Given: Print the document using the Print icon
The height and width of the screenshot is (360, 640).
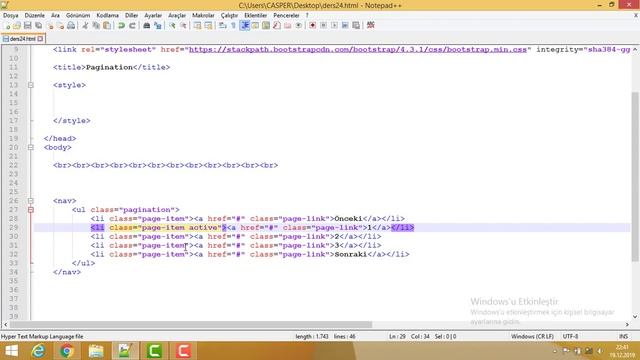Looking at the screenshot, I should 71,25.
